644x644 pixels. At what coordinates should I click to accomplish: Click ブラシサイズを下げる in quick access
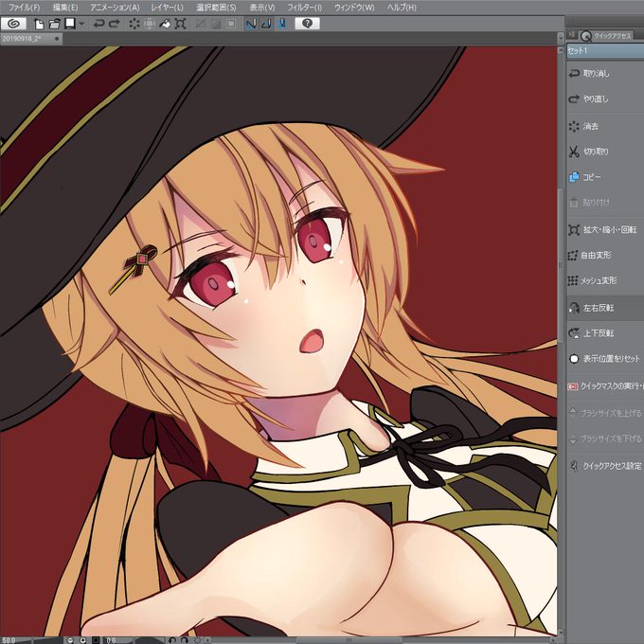[x=605, y=438]
